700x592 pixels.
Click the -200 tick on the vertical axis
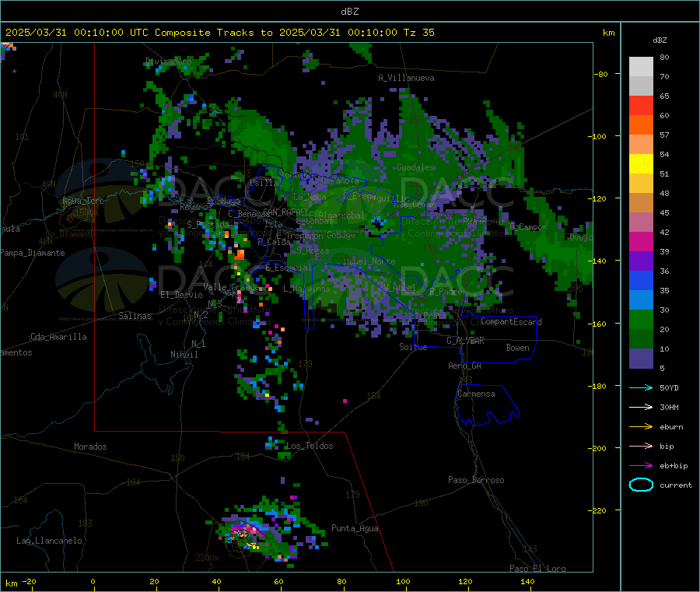[599, 448]
